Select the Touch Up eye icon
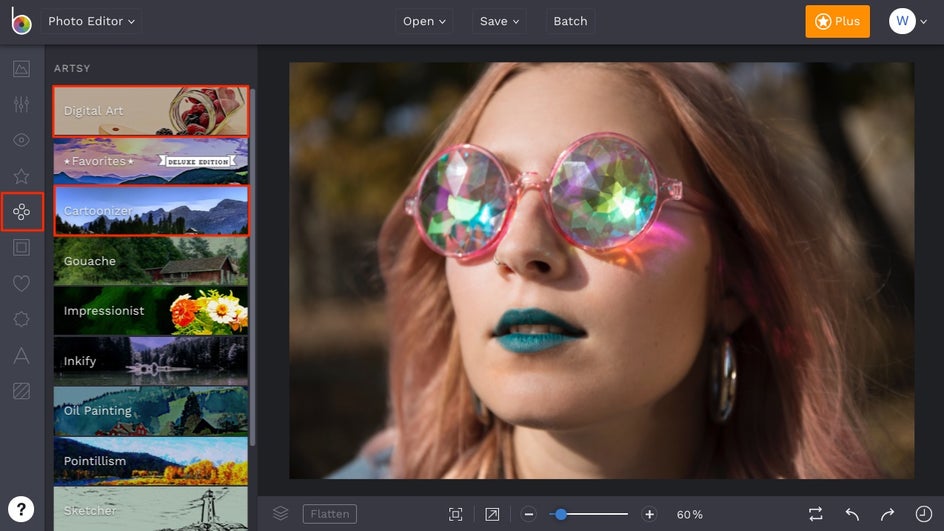Viewport: 944px width, 531px height. [x=21, y=141]
